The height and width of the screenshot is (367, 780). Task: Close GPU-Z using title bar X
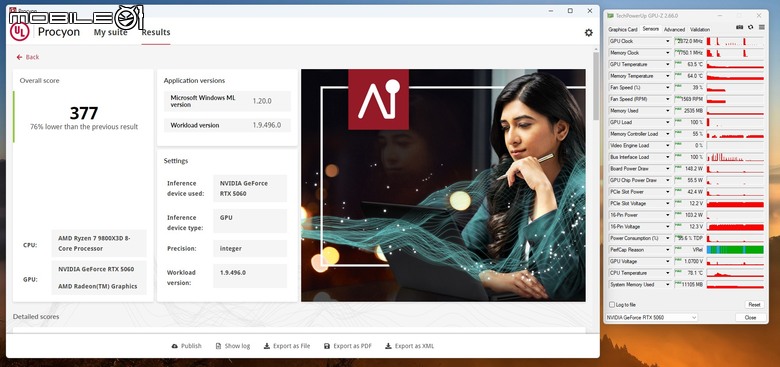pyautogui.click(x=758, y=16)
